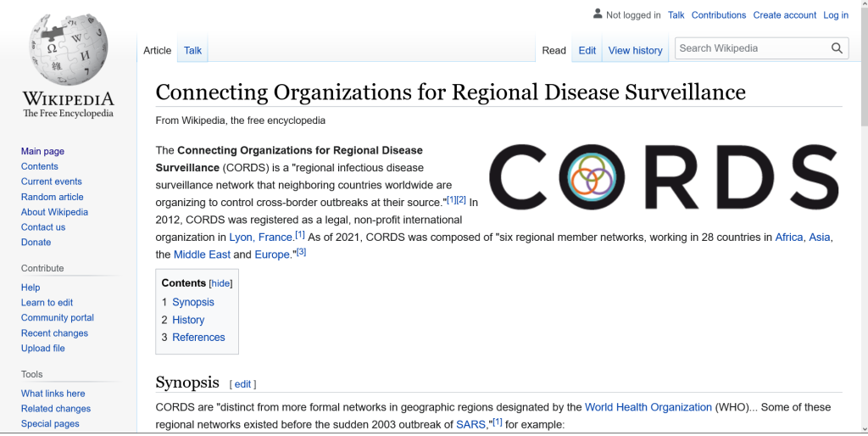Click citation [2] after 'at their source'
The width and height of the screenshot is (868, 436).
461,200
